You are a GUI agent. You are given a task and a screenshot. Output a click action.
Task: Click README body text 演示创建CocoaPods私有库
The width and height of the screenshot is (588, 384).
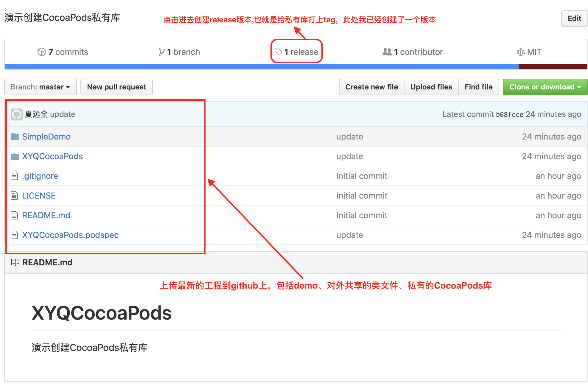(x=90, y=348)
